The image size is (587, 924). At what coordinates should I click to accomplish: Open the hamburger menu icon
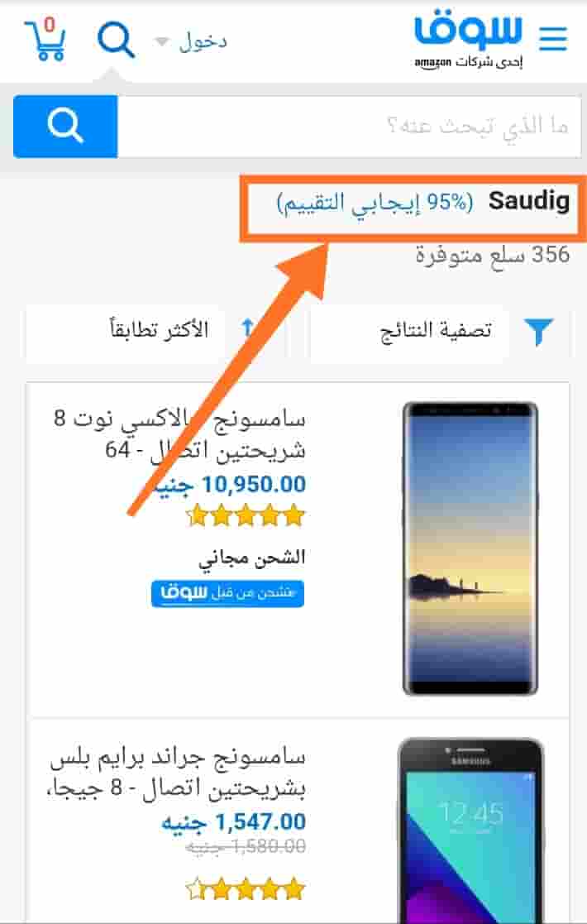[x=553, y=40]
